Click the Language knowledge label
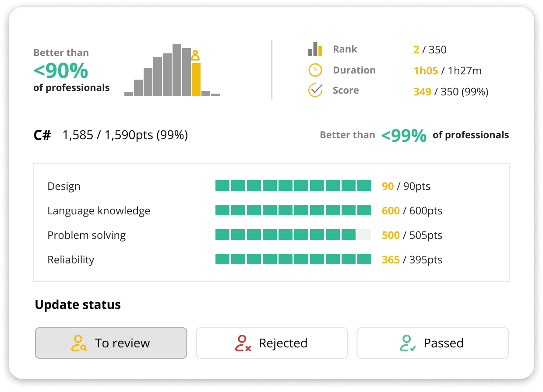Image resolution: width=543 pixels, height=392 pixels. [99, 210]
